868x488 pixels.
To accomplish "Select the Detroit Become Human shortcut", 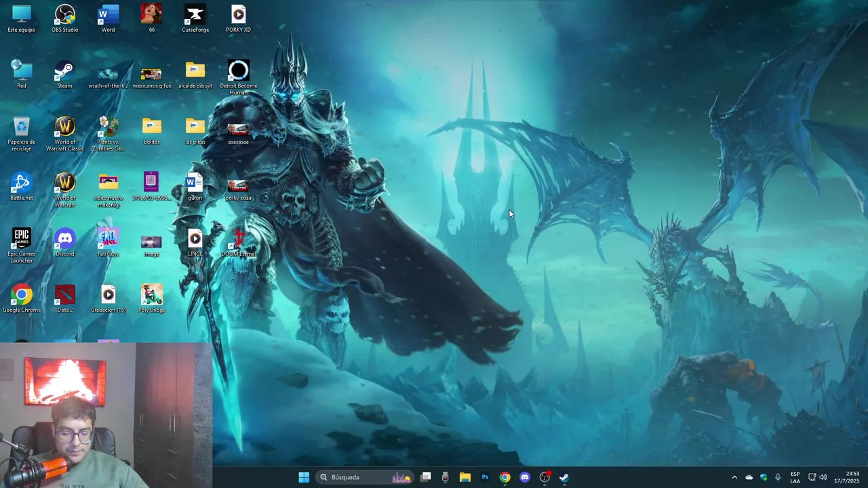I will 238,78.
